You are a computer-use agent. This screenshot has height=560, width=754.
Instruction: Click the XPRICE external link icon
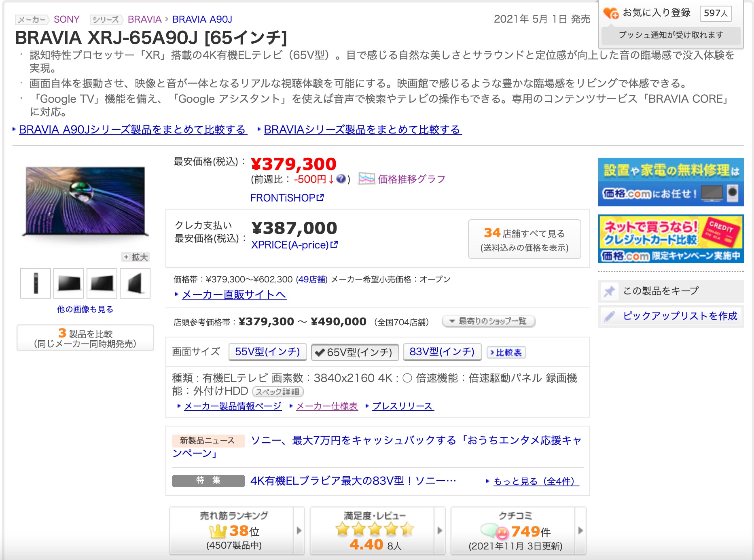(334, 244)
